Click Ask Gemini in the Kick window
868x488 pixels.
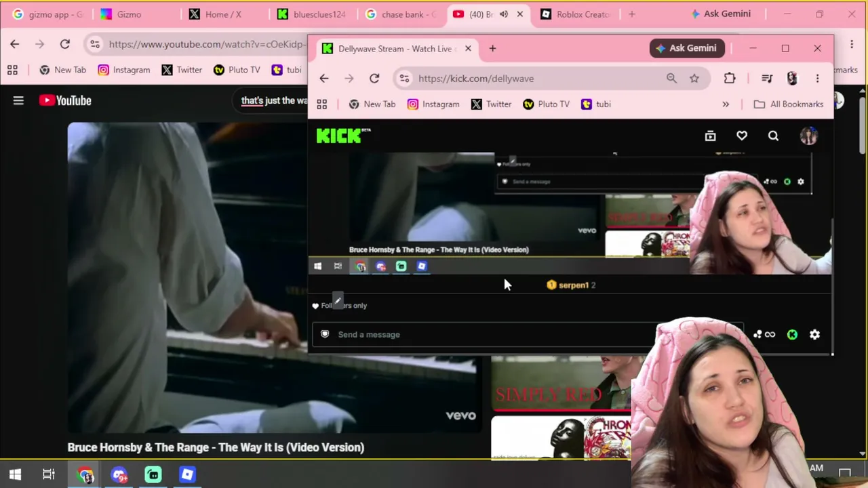(686, 48)
